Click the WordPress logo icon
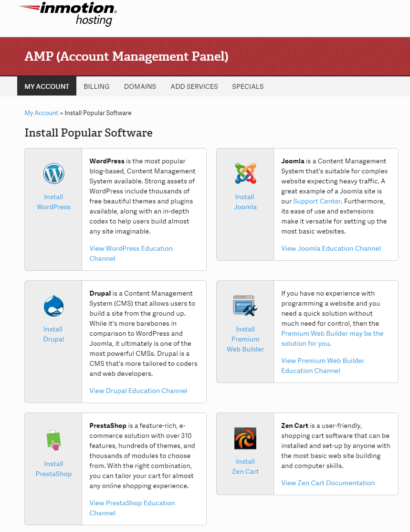 coord(53,174)
